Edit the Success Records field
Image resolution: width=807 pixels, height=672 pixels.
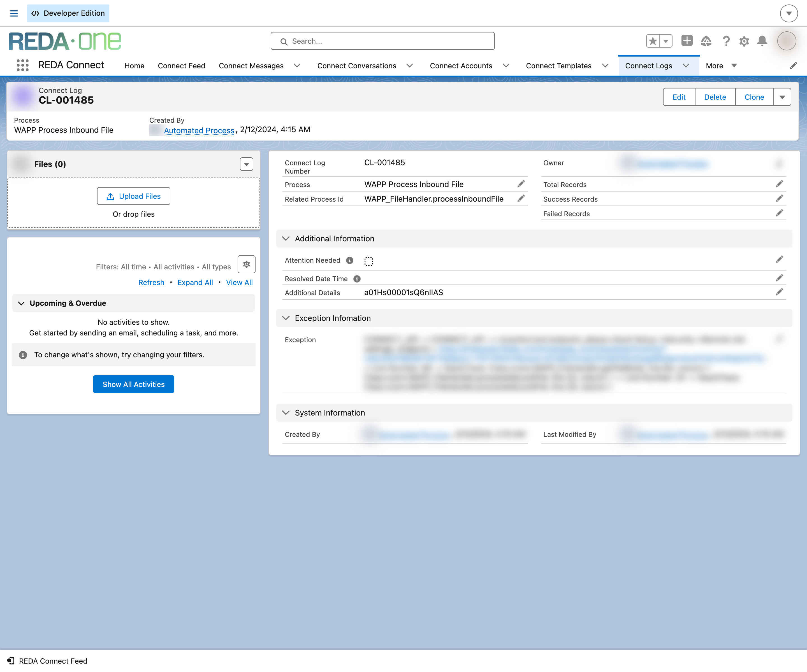tap(779, 199)
